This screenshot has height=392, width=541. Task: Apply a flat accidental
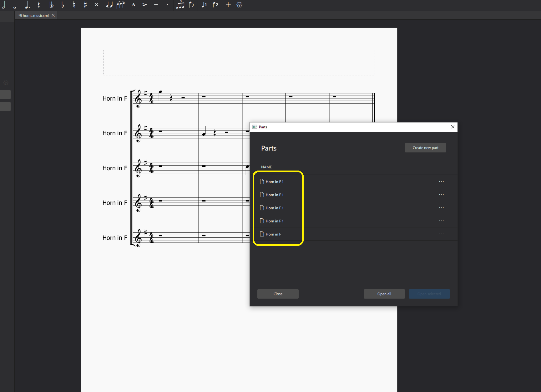click(x=62, y=5)
